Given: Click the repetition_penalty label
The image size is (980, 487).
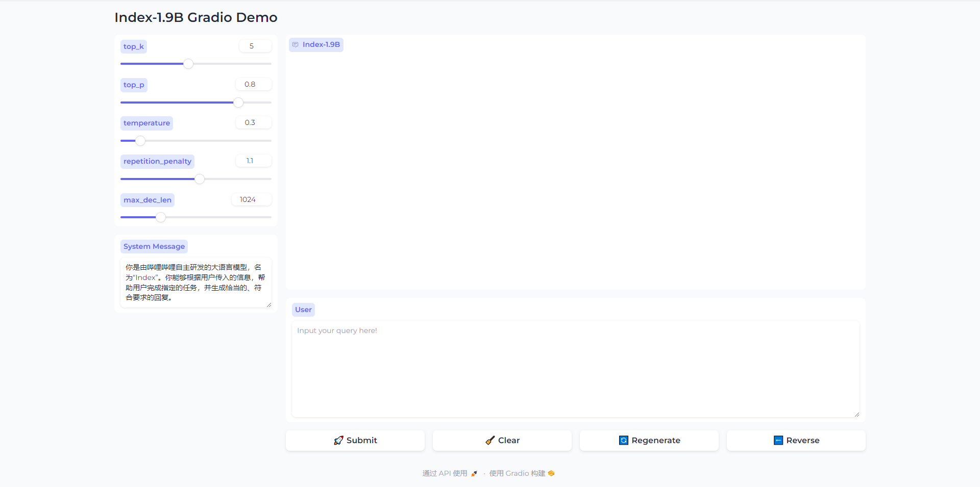Looking at the screenshot, I should coord(157,161).
